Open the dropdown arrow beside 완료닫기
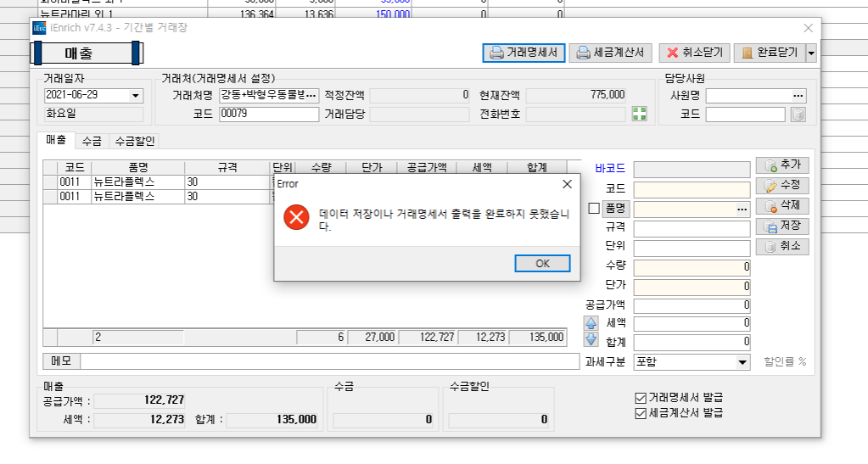The height and width of the screenshot is (464, 868). 811,53
